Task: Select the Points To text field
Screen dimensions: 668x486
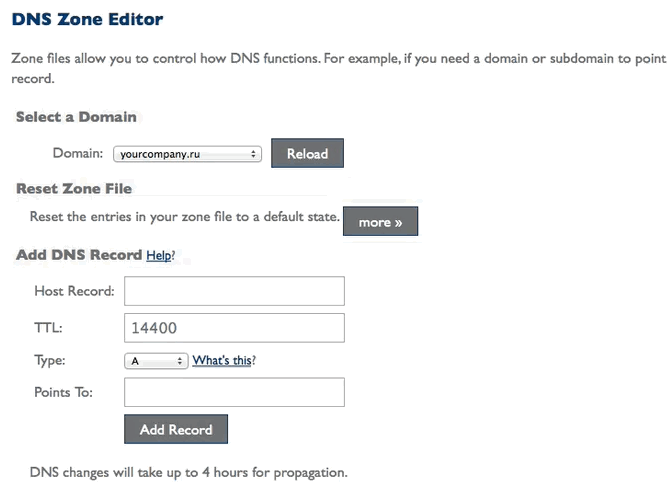Action: coord(234,392)
